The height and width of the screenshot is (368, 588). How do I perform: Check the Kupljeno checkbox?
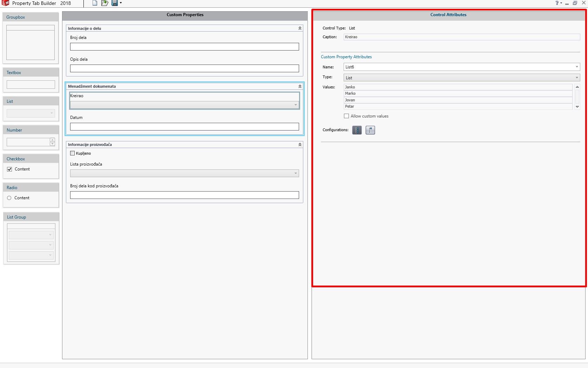[73, 153]
